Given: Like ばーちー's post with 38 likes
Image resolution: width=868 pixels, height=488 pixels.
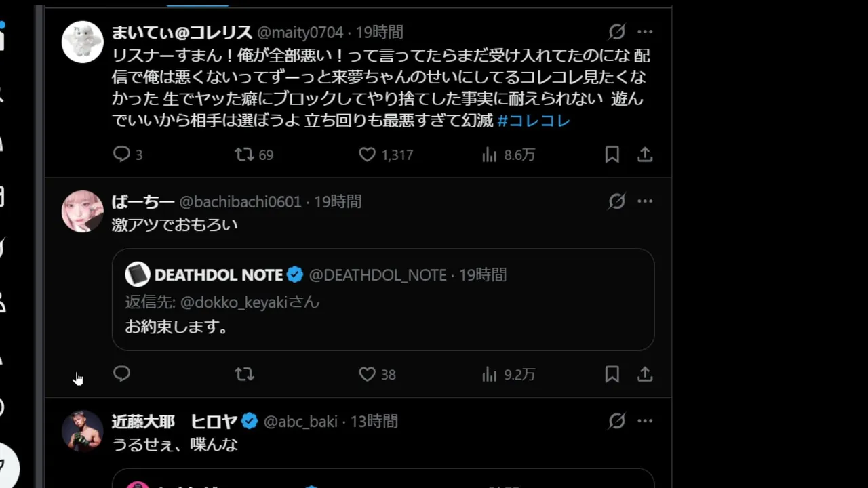Looking at the screenshot, I should click(x=368, y=373).
